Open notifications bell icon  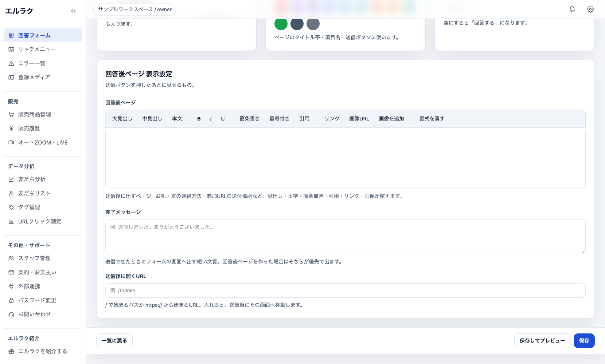[572, 9]
